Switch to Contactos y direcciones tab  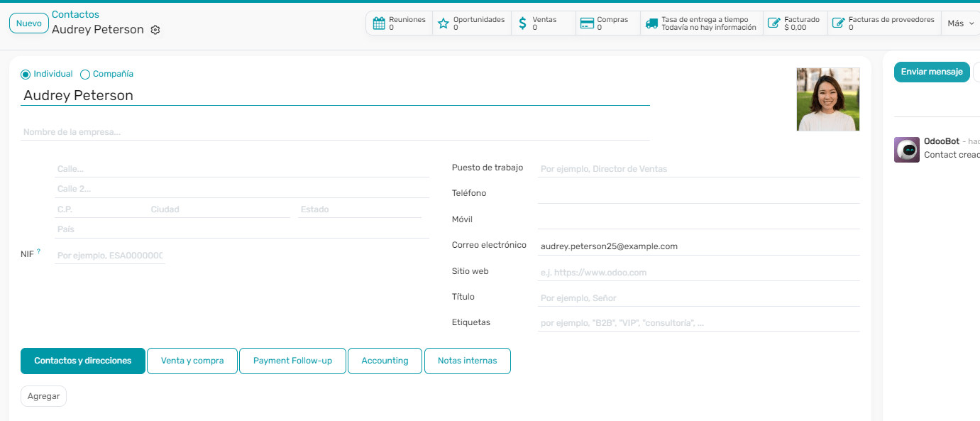[83, 361]
